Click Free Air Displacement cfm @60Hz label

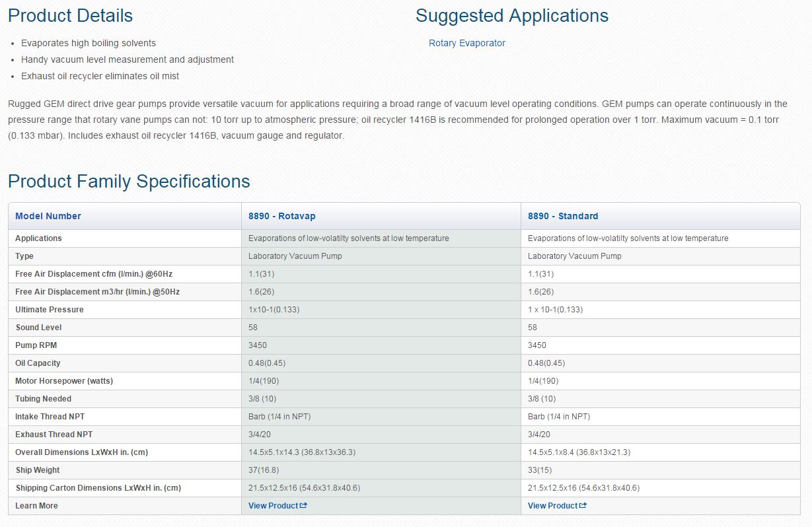tap(94, 274)
